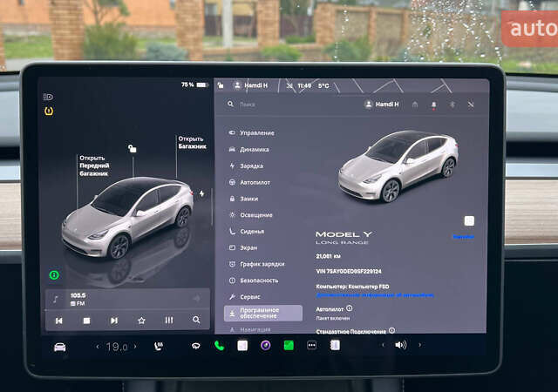Screen dimensions: 558x392
Task: Tap info icon beside Стандартное Подключение
Action: 391,330
